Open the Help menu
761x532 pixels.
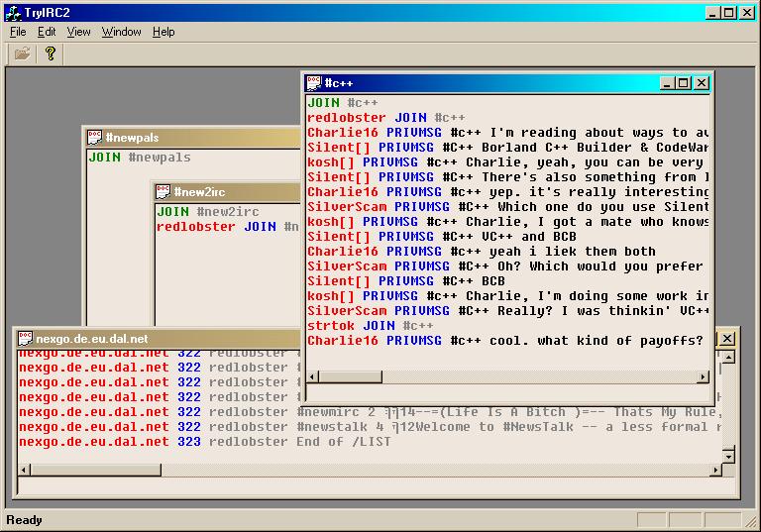coord(163,32)
